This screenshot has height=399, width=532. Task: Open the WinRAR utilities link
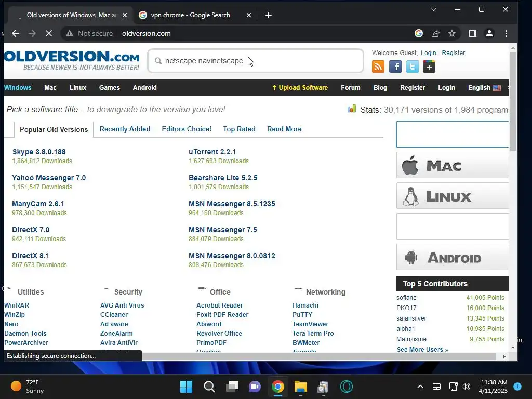[17, 305]
